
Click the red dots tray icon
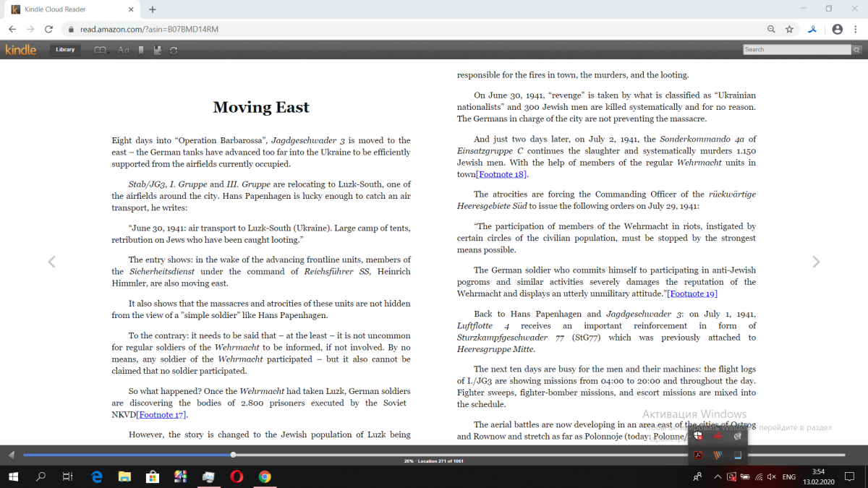(x=718, y=436)
